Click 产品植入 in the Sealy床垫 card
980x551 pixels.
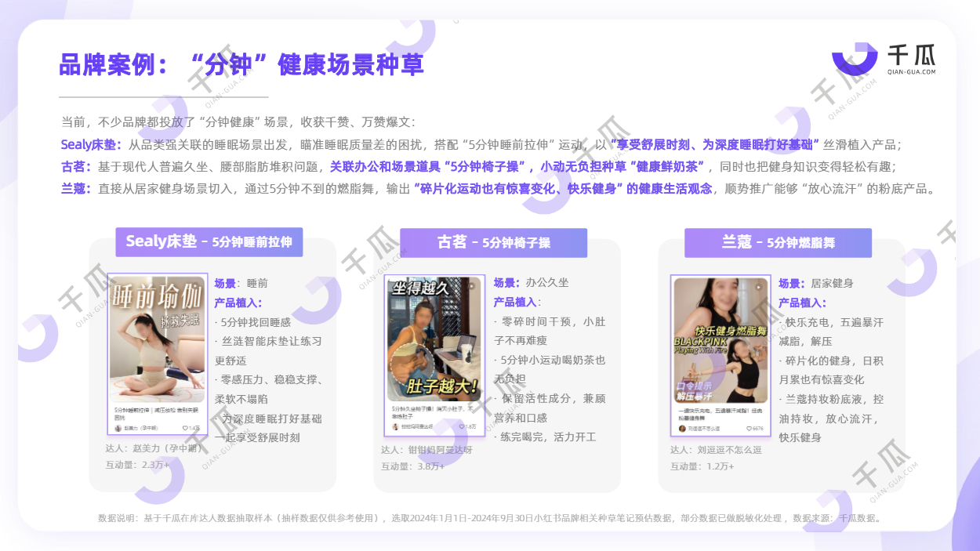click(238, 303)
